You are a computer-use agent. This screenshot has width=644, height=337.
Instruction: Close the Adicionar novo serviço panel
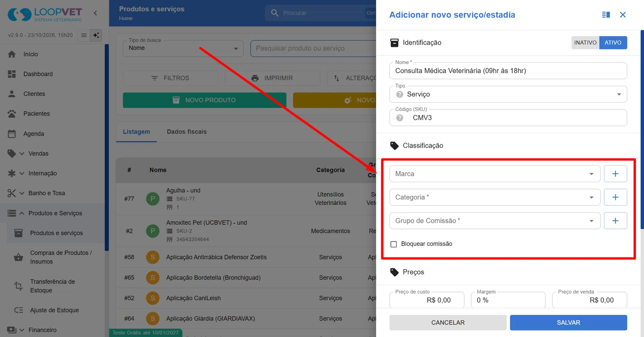(623, 15)
